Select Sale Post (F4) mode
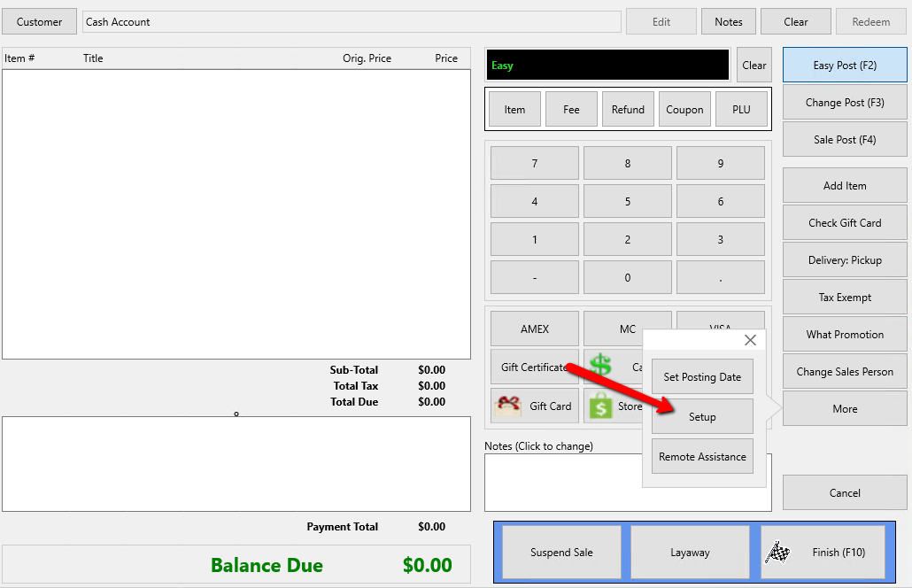 tap(845, 140)
